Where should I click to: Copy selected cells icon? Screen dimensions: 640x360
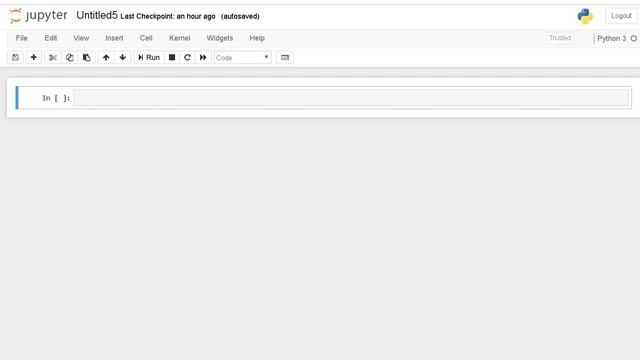[x=70, y=58]
